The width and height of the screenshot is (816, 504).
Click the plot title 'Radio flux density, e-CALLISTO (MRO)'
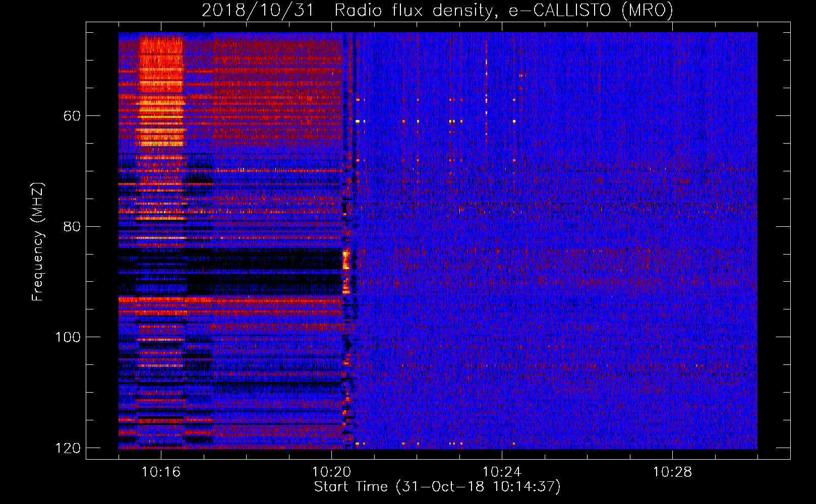504,10
